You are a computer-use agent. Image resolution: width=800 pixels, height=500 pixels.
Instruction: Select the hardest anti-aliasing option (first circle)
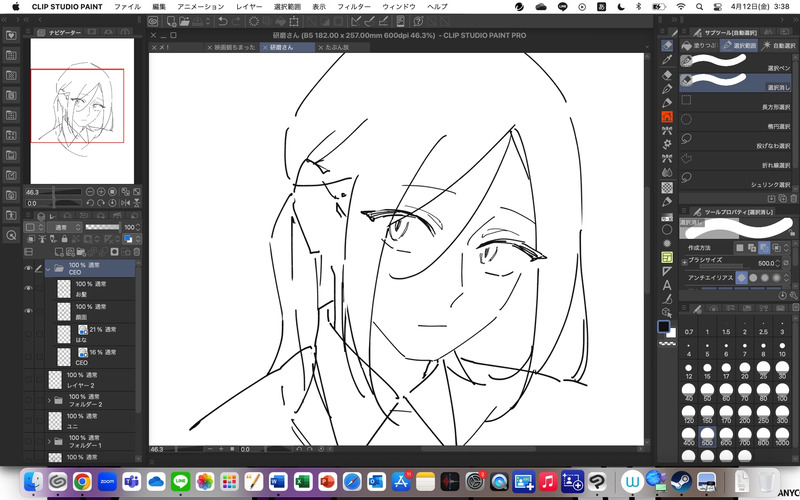click(x=742, y=278)
